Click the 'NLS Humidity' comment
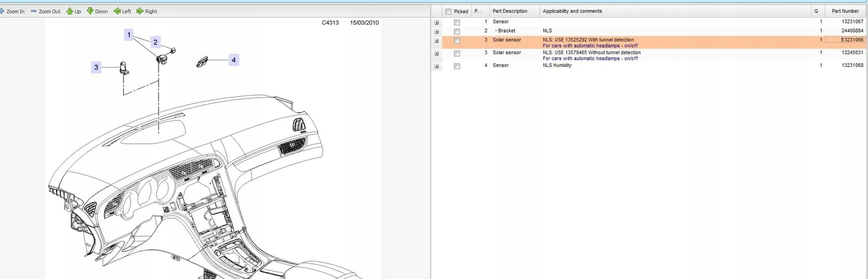Viewport: 868px width, 279px height. [x=557, y=65]
